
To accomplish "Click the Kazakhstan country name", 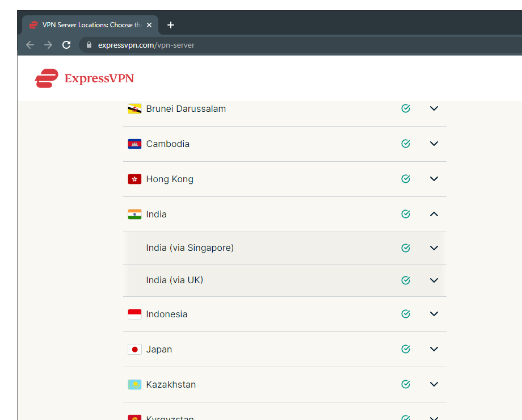I will [x=171, y=384].
